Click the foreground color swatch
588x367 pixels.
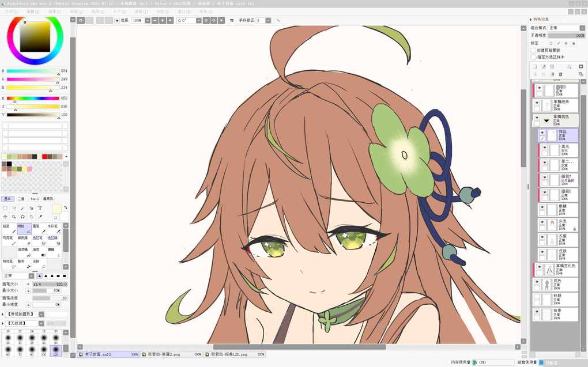[x=56, y=209]
